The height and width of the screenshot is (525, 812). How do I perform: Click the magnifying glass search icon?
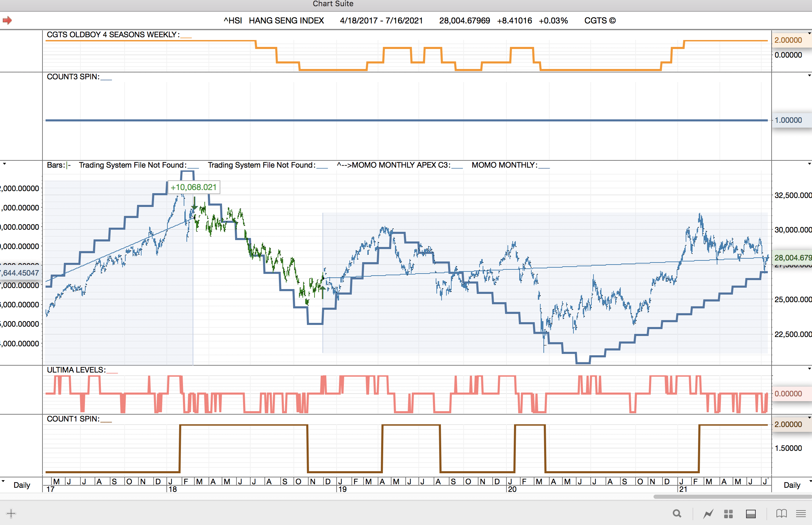pyautogui.click(x=677, y=514)
